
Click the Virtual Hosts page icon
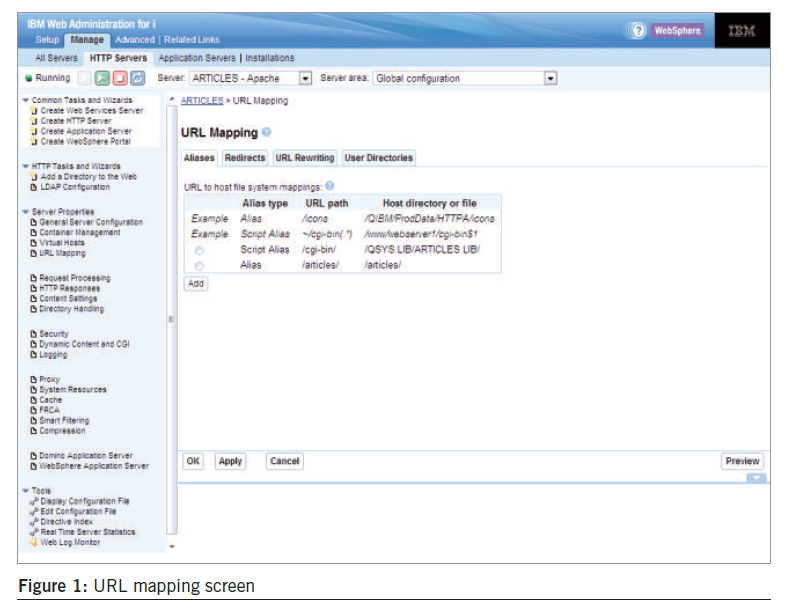point(34,242)
